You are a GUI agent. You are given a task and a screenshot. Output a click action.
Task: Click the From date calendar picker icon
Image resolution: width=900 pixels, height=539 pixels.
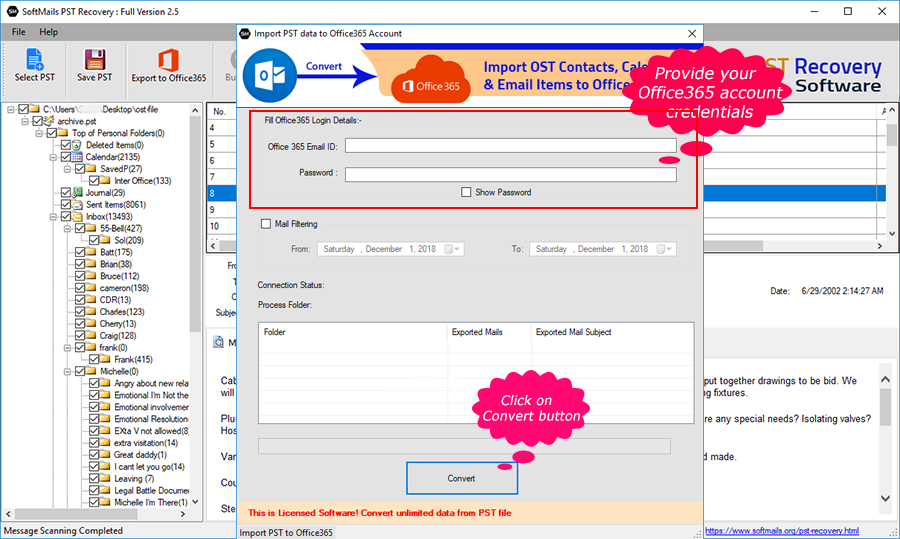tap(449, 249)
